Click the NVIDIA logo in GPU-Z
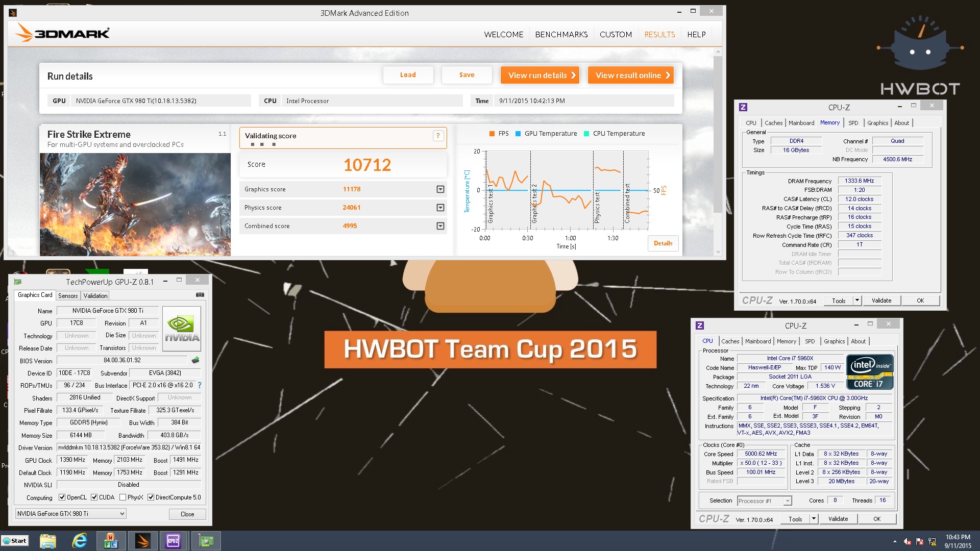This screenshot has height=551, width=980. coord(182,329)
